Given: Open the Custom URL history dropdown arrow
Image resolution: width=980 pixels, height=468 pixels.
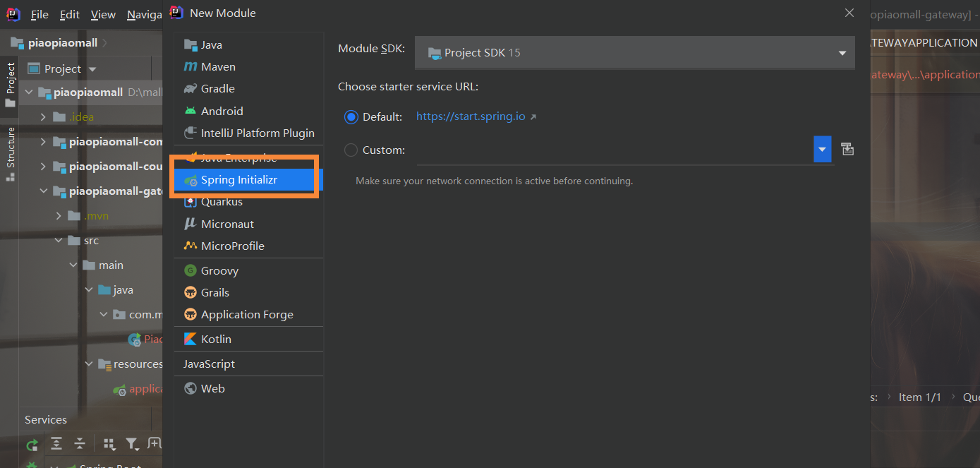Looking at the screenshot, I should (822, 150).
